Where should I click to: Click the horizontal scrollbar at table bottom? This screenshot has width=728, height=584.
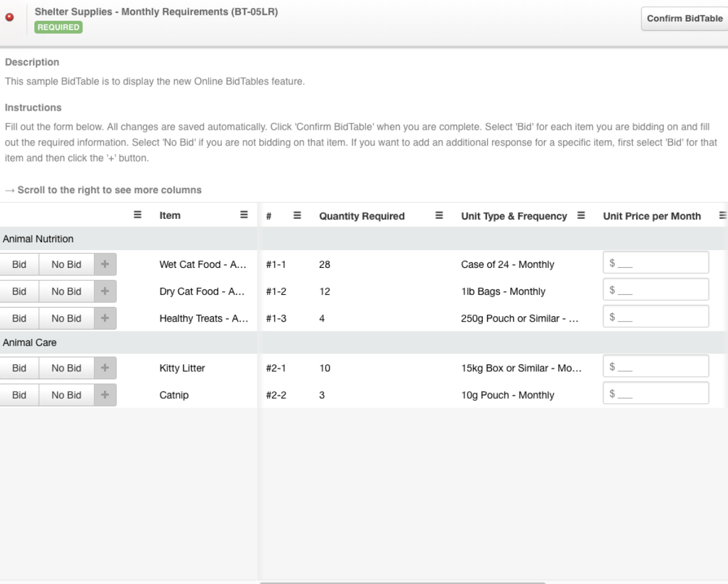(402, 583)
